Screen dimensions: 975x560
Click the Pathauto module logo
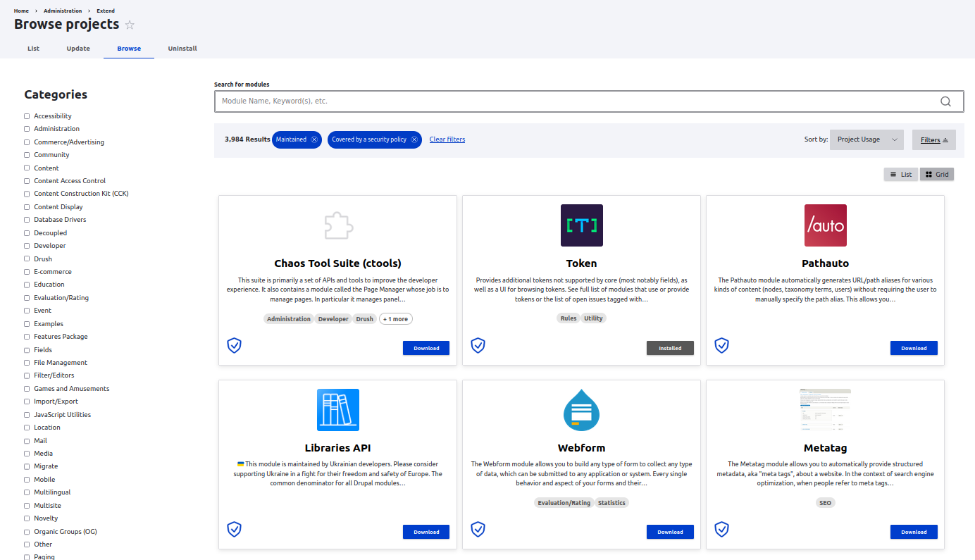pyautogui.click(x=826, y=225)
